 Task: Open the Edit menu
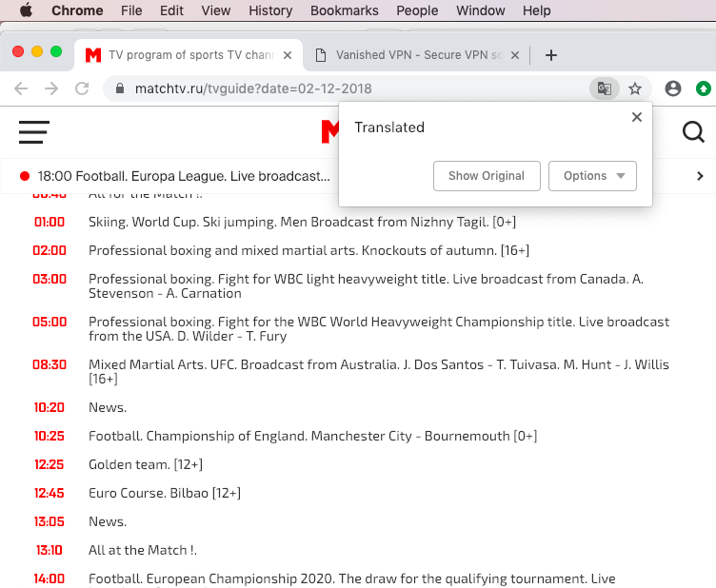171,10
